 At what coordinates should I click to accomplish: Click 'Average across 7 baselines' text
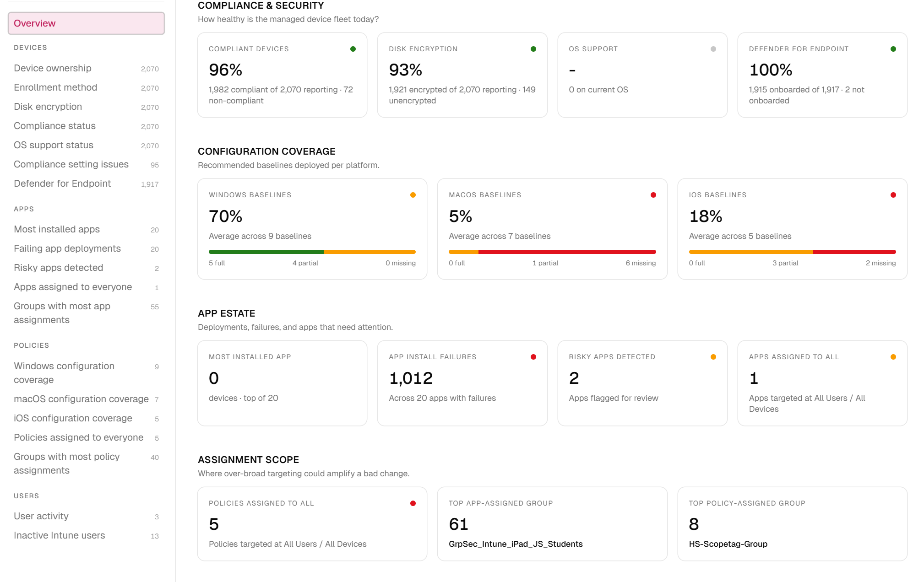pos(500,236)
